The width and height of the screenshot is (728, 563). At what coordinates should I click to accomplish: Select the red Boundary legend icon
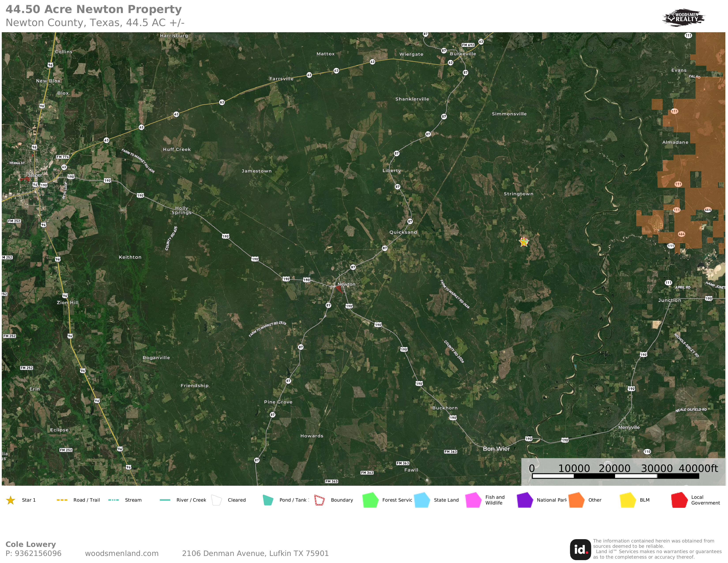pyautogui.click(x=319, y=500)
